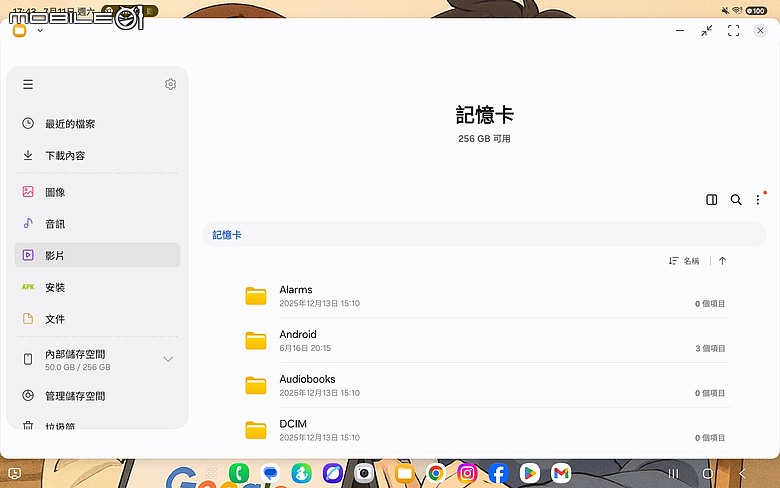Open the window title dropdown arrow
780x488 pixels.
40,30
